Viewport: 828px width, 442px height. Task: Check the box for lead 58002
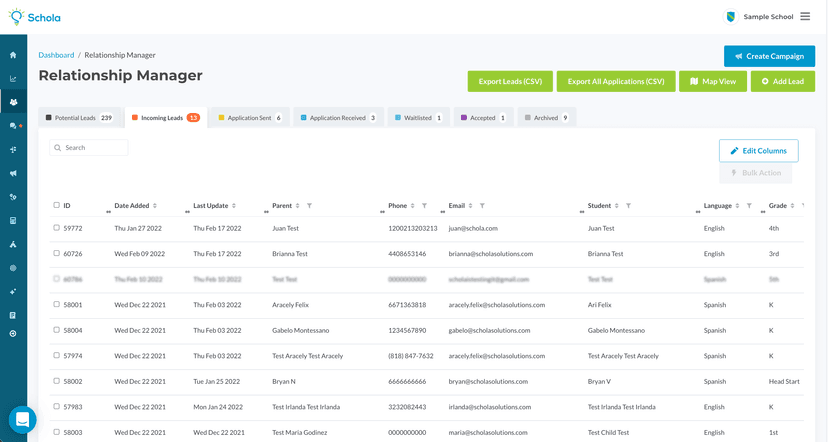tap(57, 380)
